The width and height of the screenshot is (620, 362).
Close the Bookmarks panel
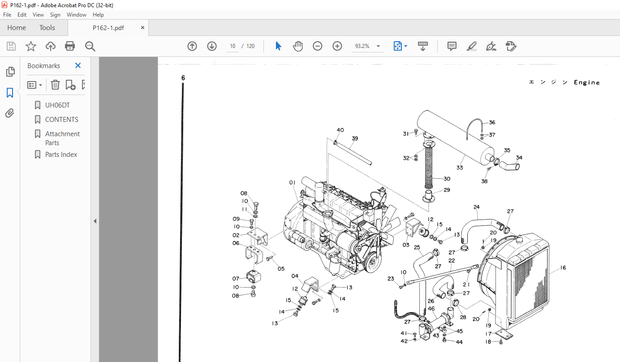(78, 66)
